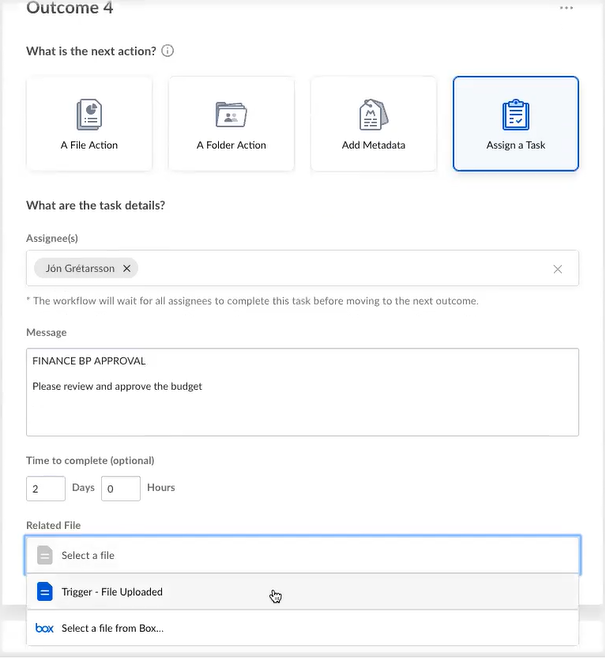Pick the Add Metadata action card
Screen dimensions: 605x658
[x=373, y=123]
